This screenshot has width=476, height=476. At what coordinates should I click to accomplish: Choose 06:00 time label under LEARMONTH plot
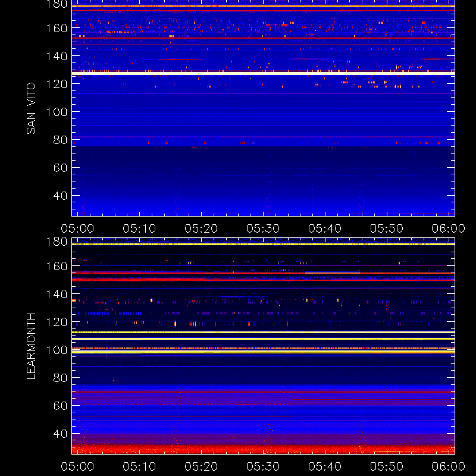(449, 466)
